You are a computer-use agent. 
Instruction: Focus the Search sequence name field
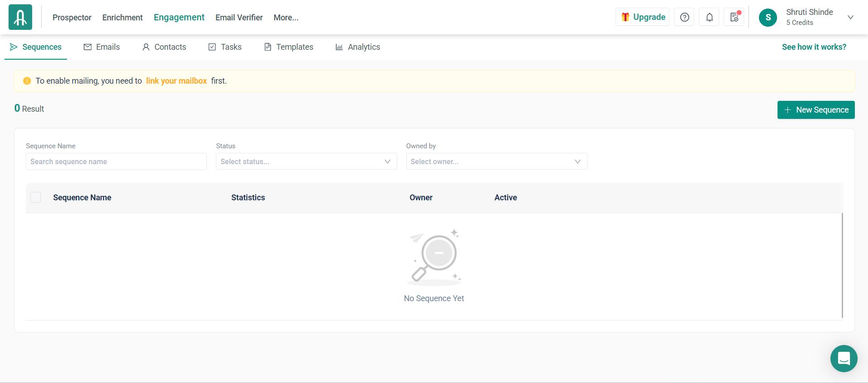(x=116, y=161)
